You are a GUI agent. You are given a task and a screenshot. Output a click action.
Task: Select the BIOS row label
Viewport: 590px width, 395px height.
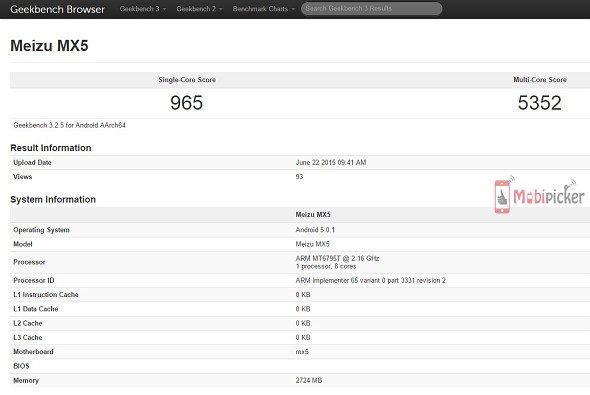(x=21, y=366)
